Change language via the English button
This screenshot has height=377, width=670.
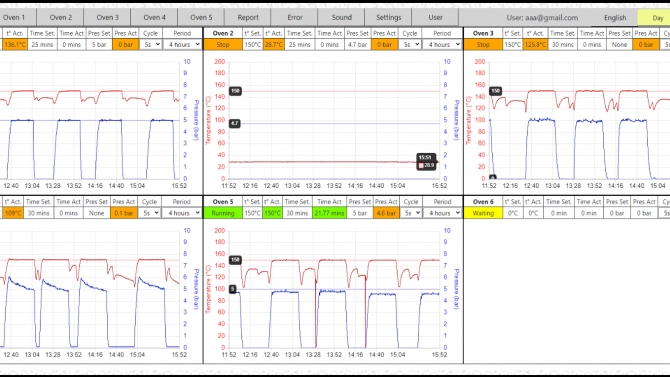pyautogui.click(x=615, y=18)
